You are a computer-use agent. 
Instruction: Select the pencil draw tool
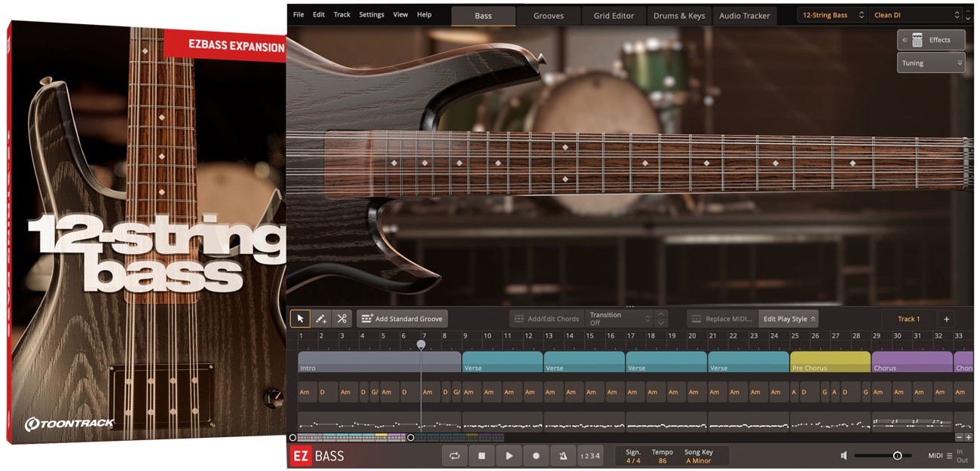320,318
